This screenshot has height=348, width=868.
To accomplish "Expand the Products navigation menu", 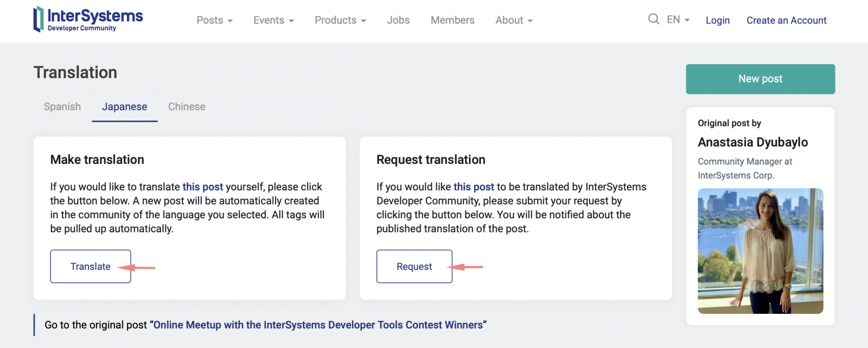I will tap(340, 20).
